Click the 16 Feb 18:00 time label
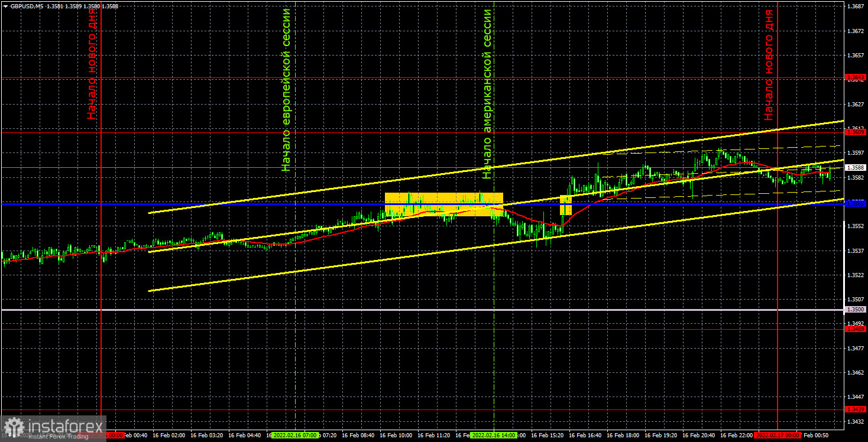The height and width of the screenshot is (442, 868). [x=623, y=435]
